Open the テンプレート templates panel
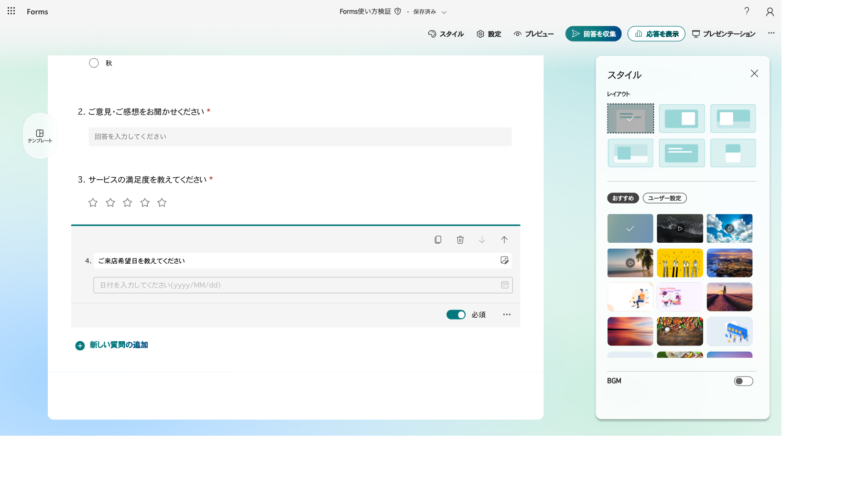 click(40, 136)
